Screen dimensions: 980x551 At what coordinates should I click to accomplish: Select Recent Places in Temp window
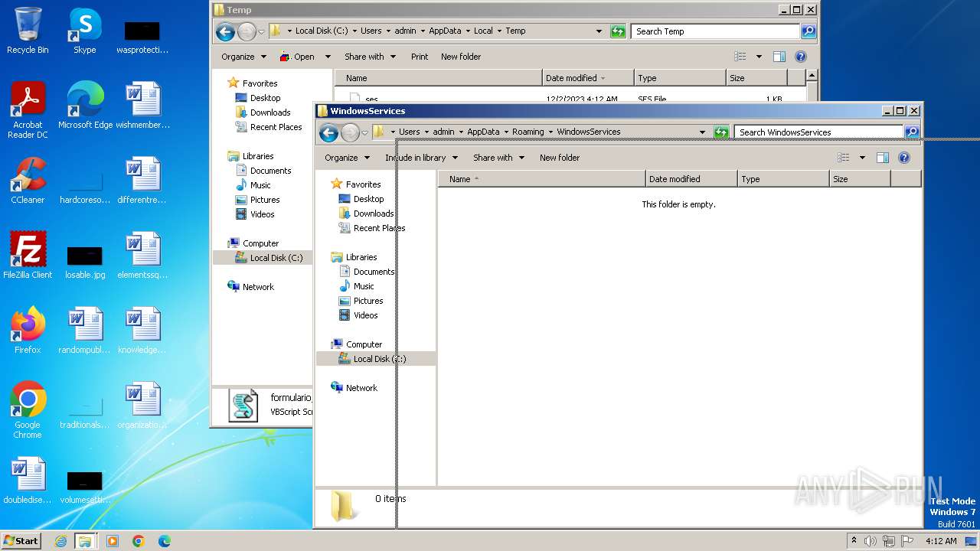tap(276, 127)
